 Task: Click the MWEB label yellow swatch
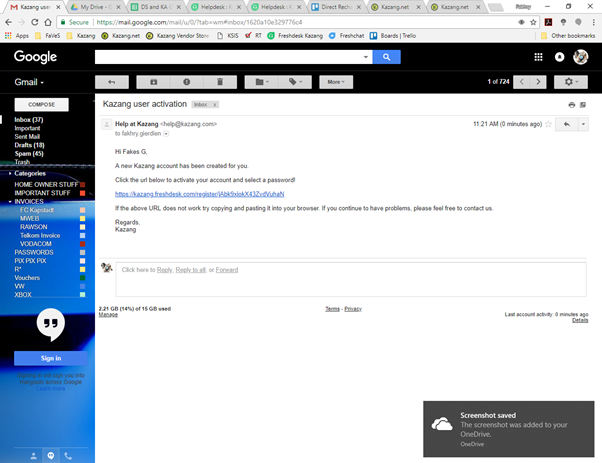[82, 218]
